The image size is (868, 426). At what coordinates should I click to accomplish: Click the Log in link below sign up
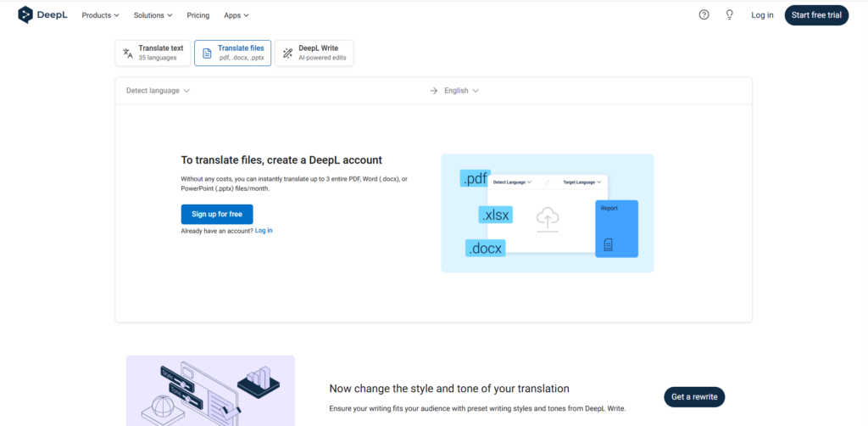coord(264,231)
